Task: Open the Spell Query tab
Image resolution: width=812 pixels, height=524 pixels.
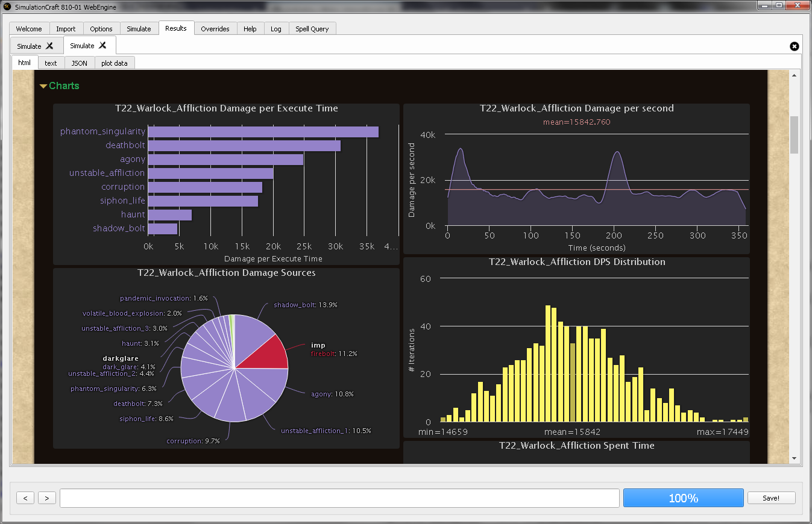Action: click(x=312, y=29)
